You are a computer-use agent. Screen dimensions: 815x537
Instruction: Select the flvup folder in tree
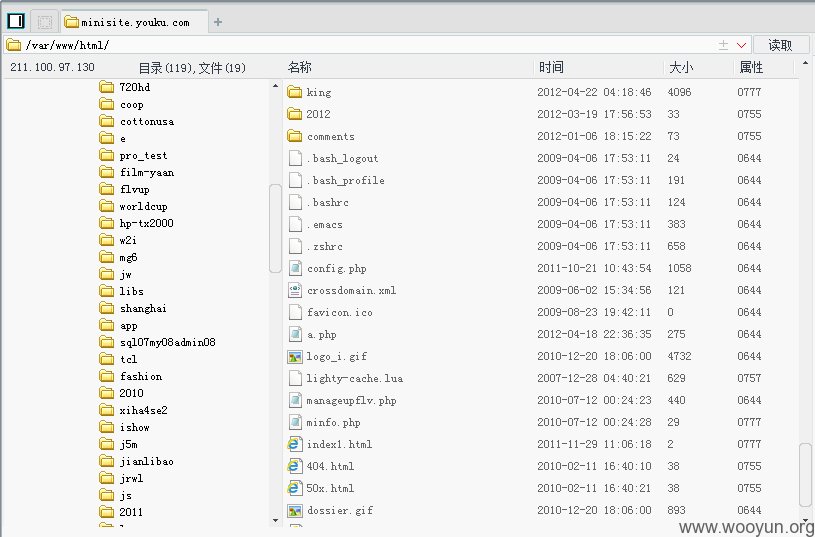tap(124, 189)
